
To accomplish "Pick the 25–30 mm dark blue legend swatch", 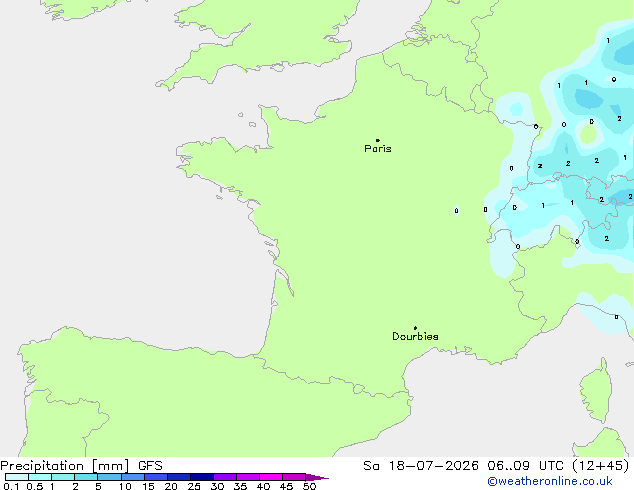I will (202, 477).
